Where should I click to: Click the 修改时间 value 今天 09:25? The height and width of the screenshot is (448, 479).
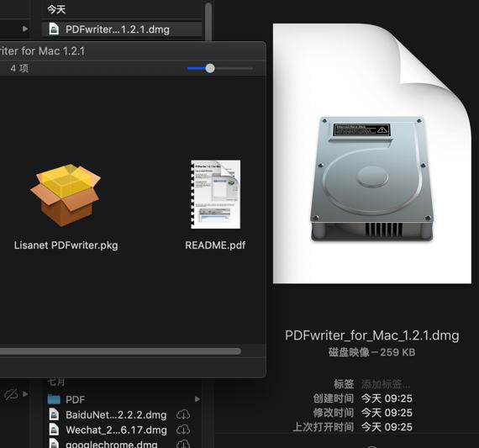pyautogui.click(x=387, y=413)
